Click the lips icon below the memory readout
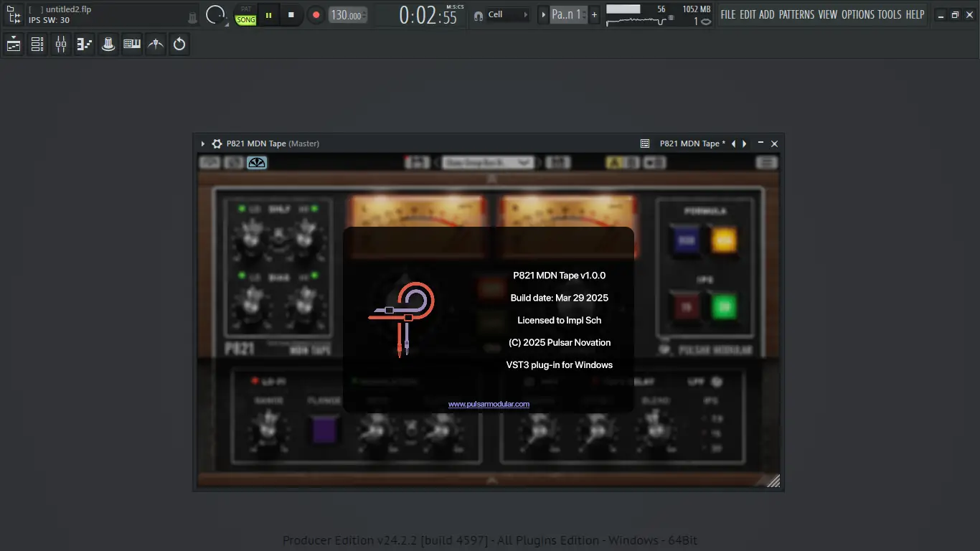 click(x=705, y=22)
